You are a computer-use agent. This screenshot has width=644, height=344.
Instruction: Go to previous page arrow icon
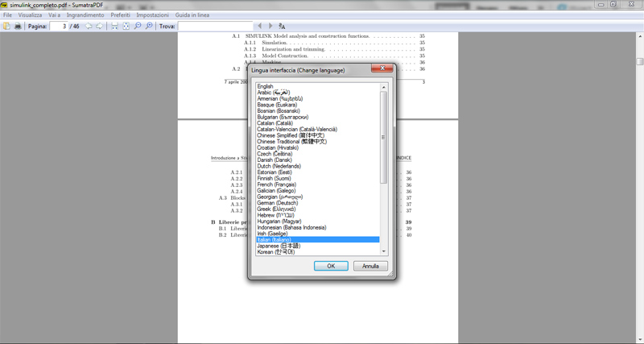pos(89,26)
